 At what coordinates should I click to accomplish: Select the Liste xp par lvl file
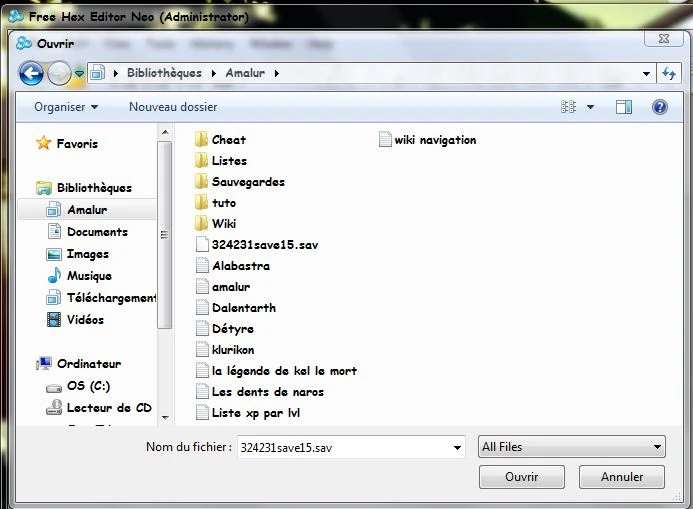(248, 413)
